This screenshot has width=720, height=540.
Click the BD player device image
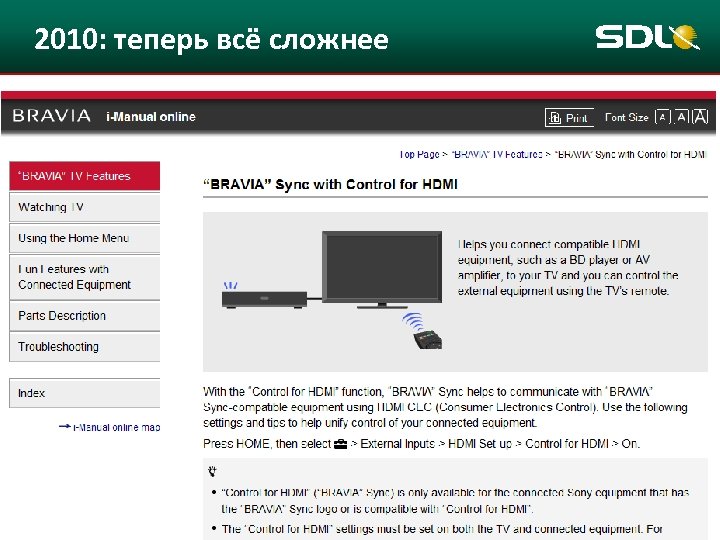[264, 299]
